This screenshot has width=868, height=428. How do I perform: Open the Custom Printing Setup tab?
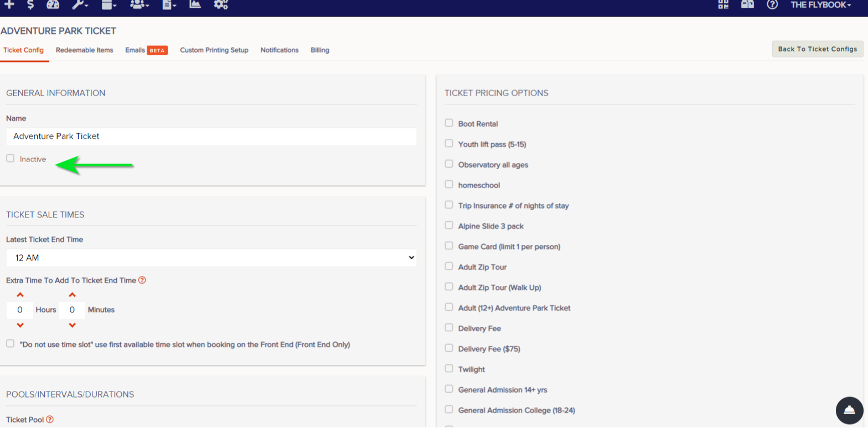pos(214,50)
